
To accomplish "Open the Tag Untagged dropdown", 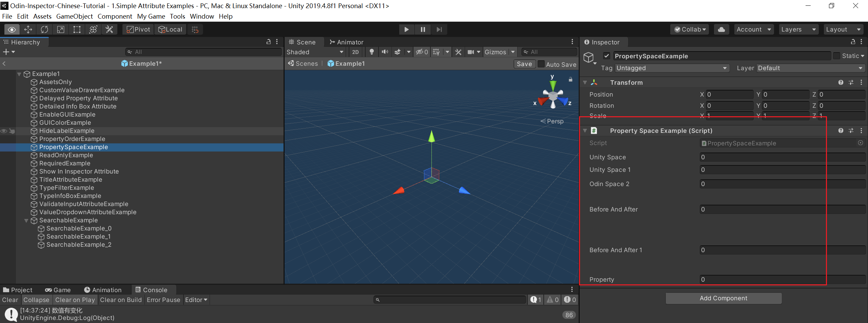I will point(672,68).
